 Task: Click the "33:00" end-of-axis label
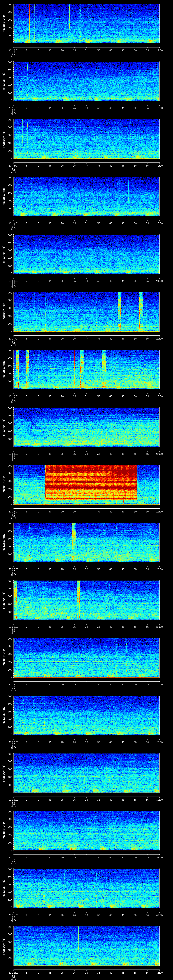click(160, 972)
